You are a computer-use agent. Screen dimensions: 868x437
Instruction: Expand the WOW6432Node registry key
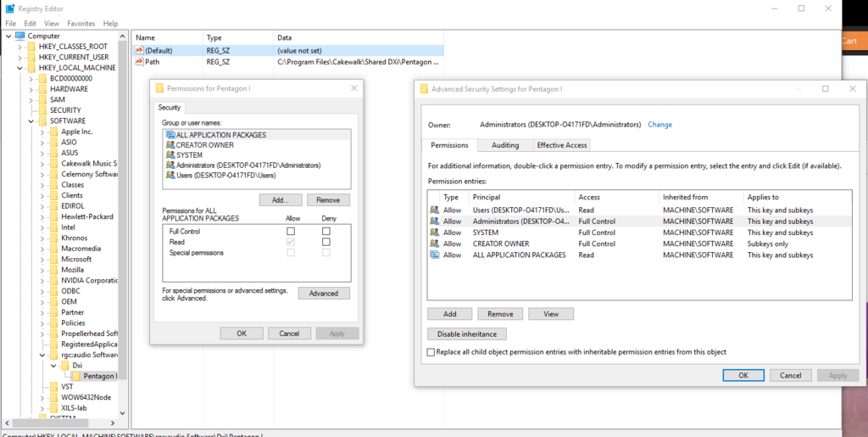tap(42, 397)
